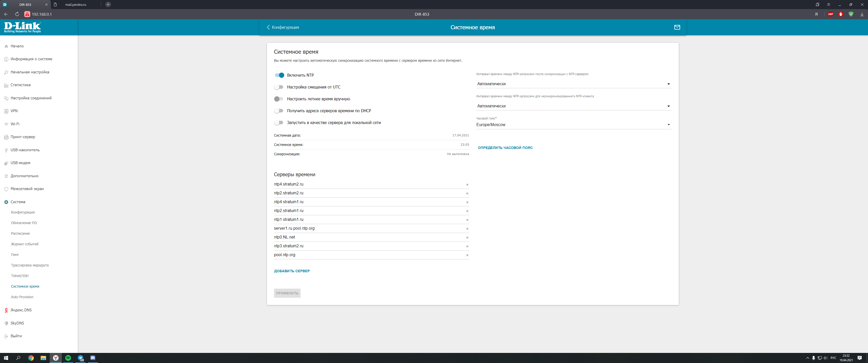Screen dimensions: 868x363
Task: Toggle Настроить летнее время вручную
Action: pos(278,99)
